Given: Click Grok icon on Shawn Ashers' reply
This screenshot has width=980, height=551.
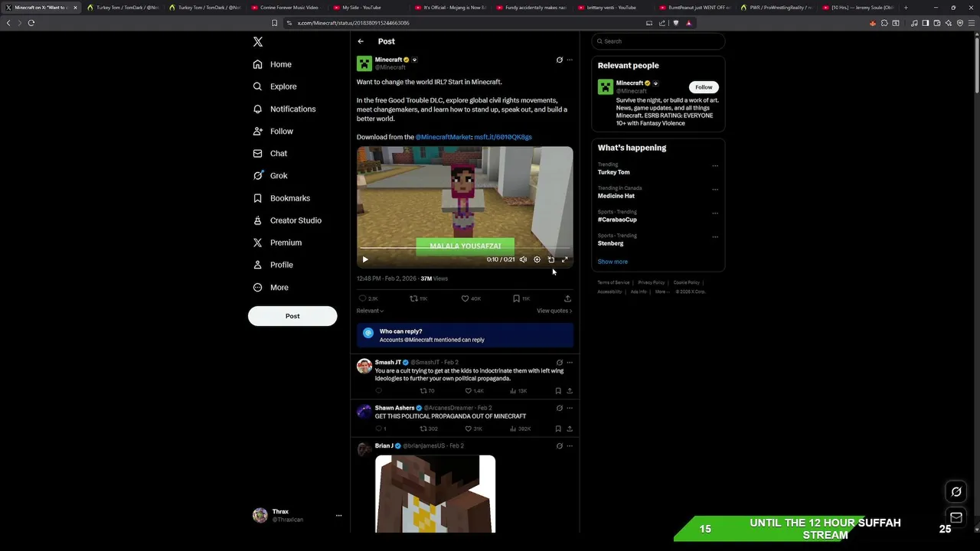Looking at the screenshot, I should [559, 408].
